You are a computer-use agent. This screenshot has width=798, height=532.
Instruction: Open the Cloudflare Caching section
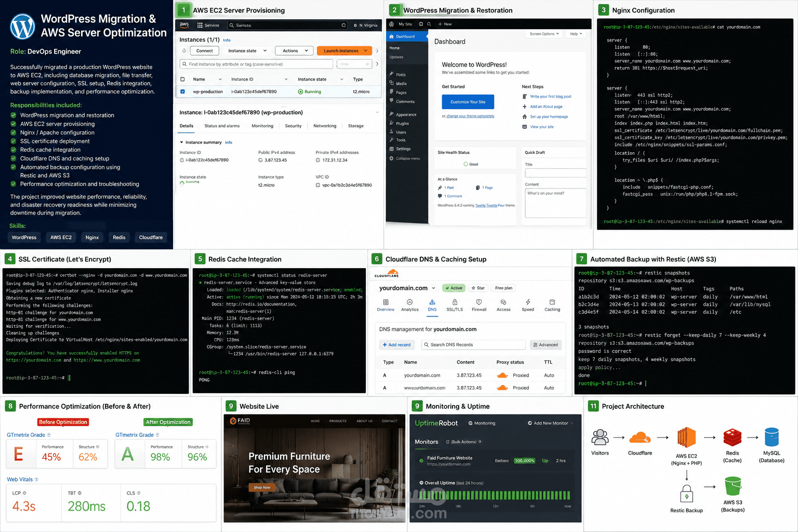click(552, 305)
